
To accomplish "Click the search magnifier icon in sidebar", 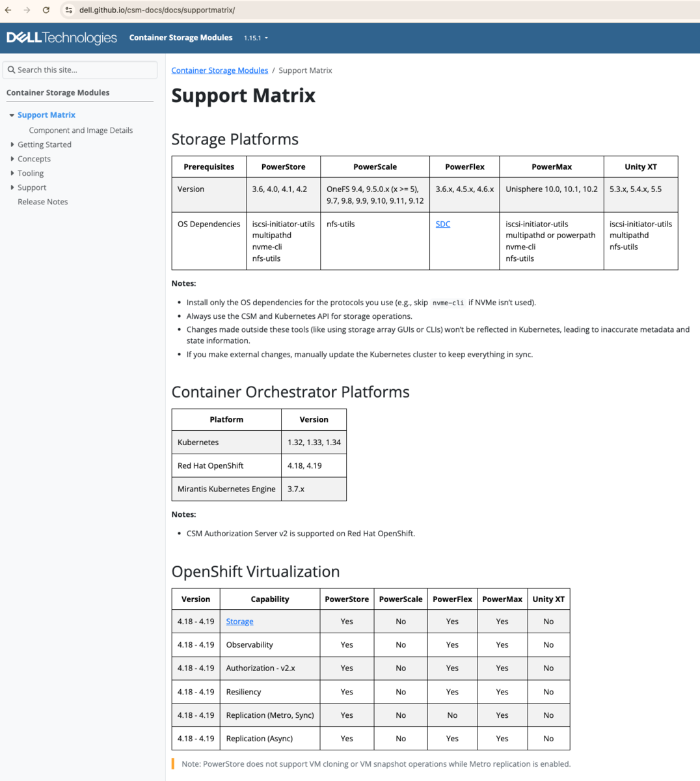I will [11, 70].
